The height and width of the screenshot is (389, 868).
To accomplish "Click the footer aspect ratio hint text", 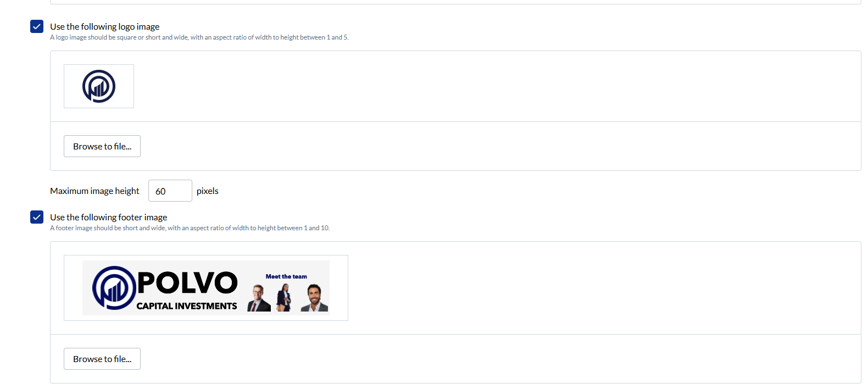I will [190, 228].
